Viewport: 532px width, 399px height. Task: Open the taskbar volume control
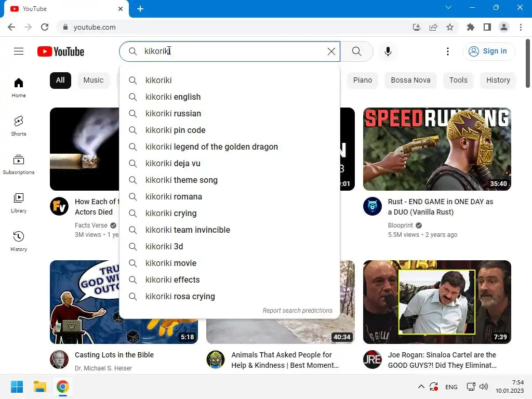[484, 387]
